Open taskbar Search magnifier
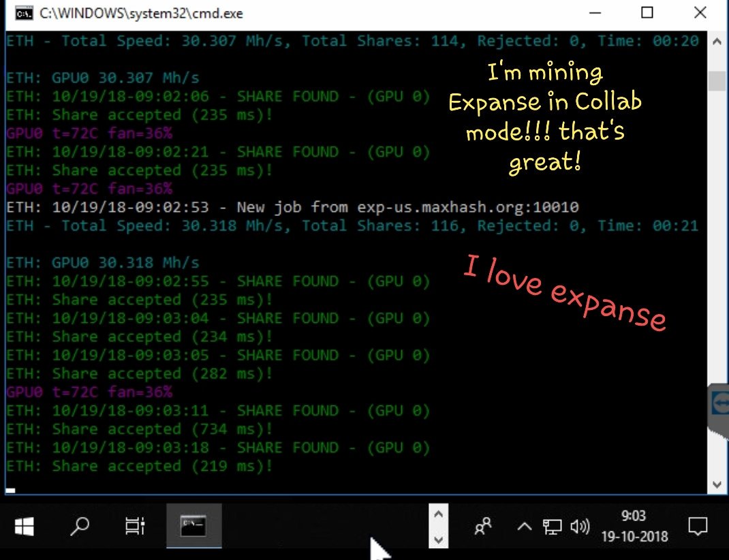This screenshot has width=729, height=560. tap(80, 527)
